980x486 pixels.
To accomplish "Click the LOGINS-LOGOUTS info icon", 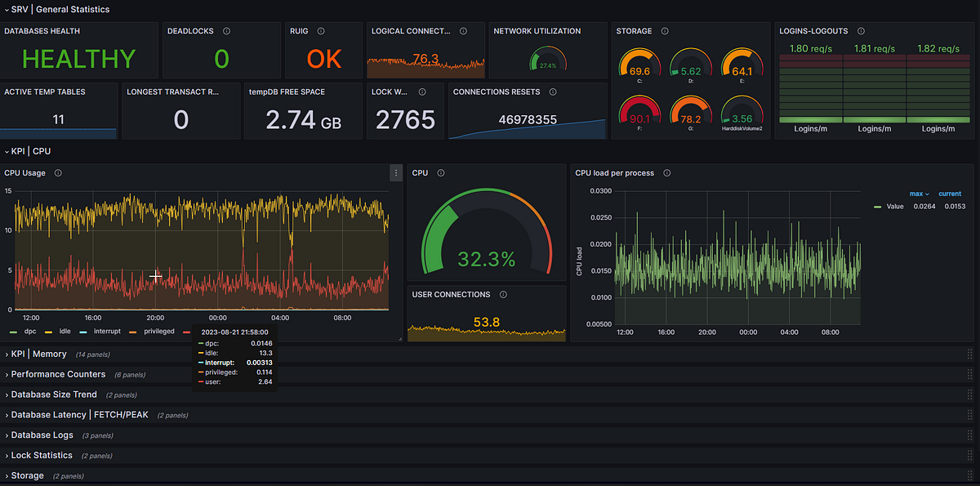I will [859, 30].
